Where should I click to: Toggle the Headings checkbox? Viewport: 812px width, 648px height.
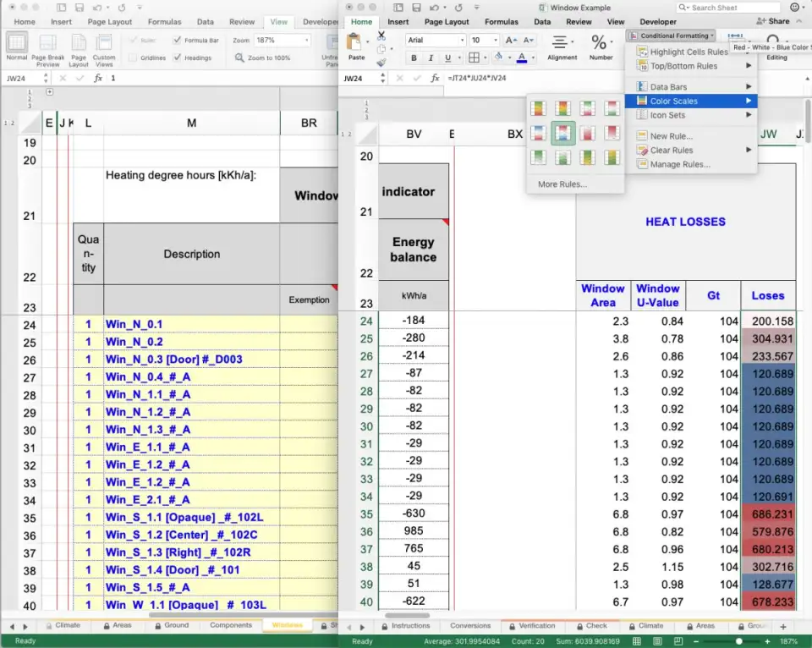[x=177, y=58]
